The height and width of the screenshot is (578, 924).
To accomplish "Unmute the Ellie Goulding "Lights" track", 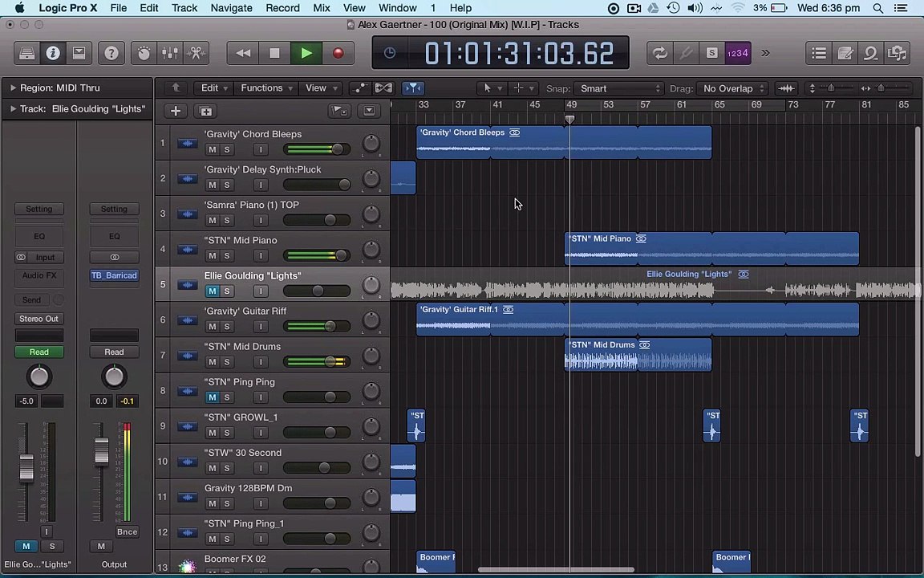I will (x=212, y=291).
